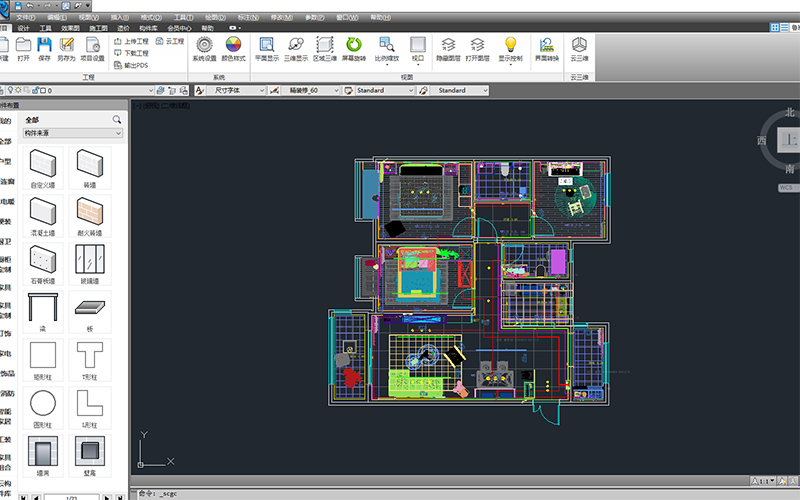Screen dimensions: 800x500
Task: Select the 矩形柱 rectangular column component
Action: click(x=43, y=360)
